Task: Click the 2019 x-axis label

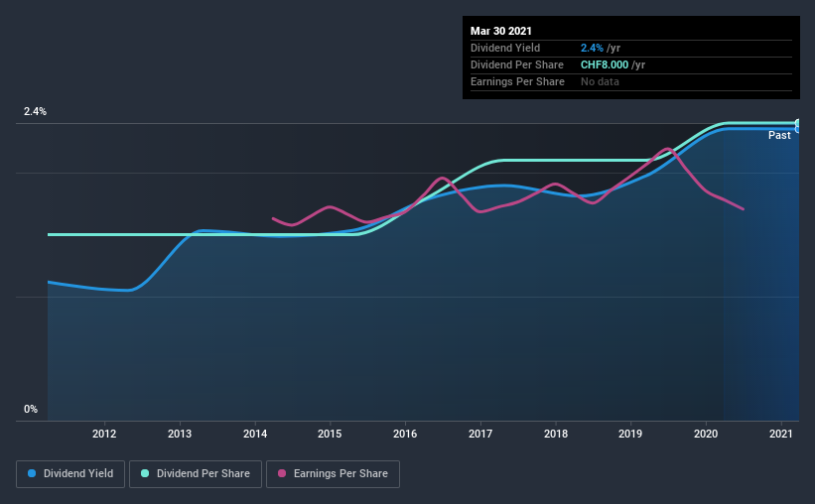Action: (x=630, y=434)
